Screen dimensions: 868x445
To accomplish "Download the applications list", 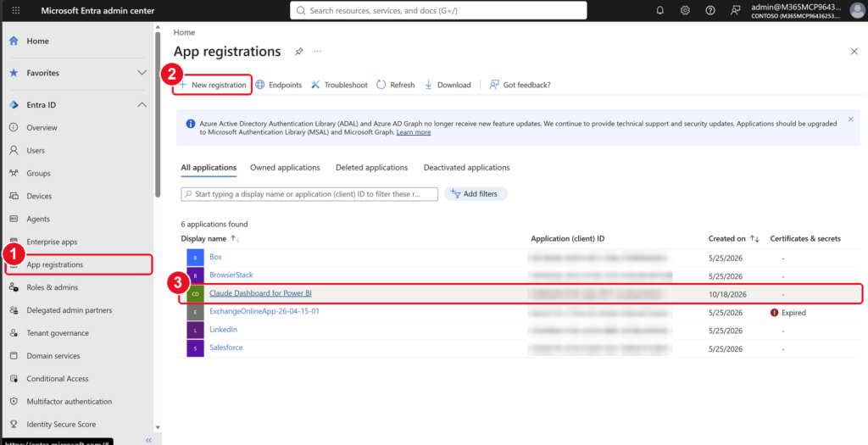I will 448,85.
